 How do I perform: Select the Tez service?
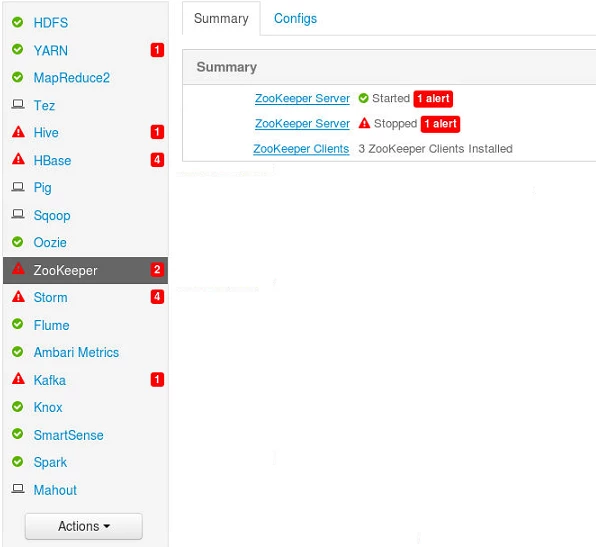44,105
